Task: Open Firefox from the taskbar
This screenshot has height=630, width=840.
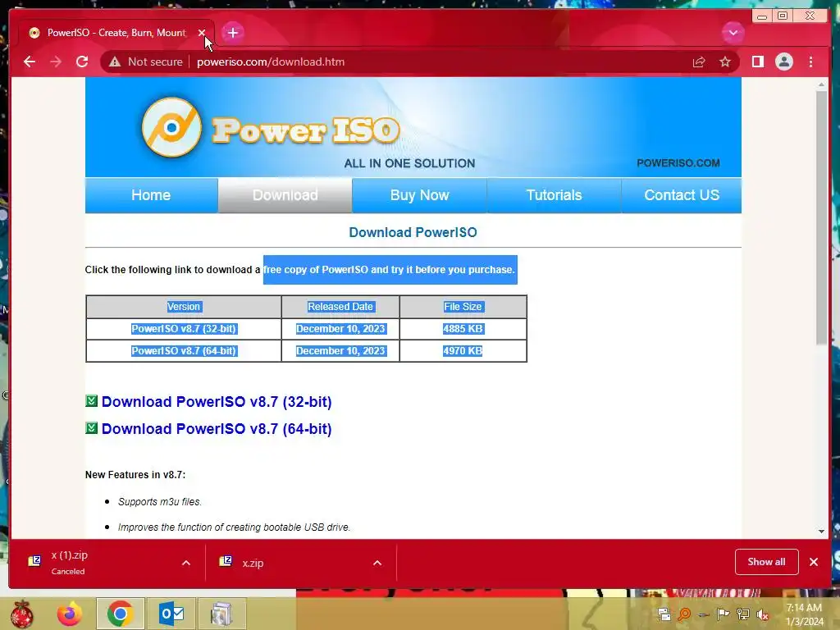Action: pos(70,614)
